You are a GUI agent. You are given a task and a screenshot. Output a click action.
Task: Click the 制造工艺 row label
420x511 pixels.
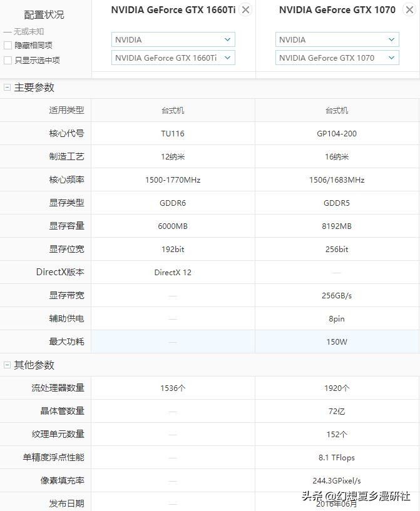(x=66, y=156)
